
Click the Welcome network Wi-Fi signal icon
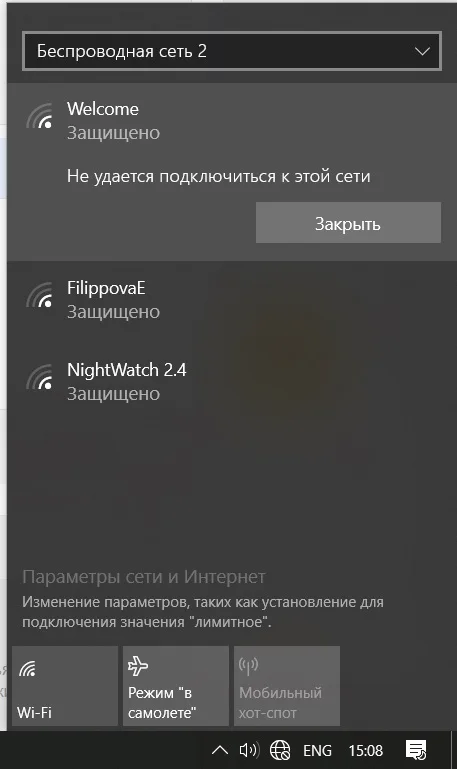[x=40, y=117]
